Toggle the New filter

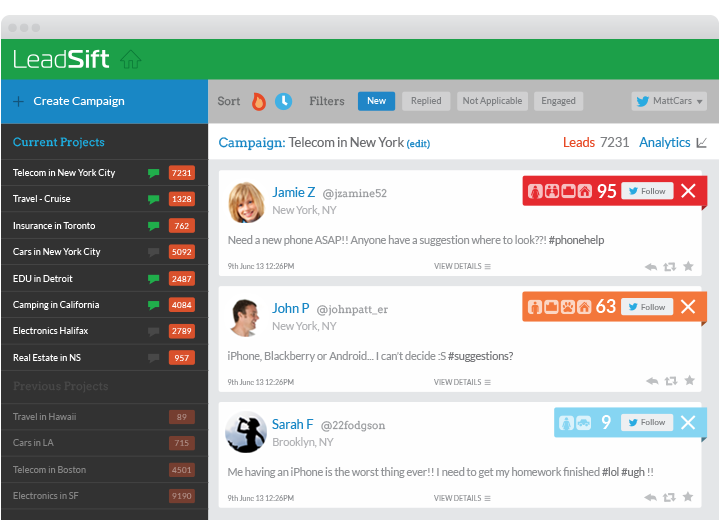(377, 101)
